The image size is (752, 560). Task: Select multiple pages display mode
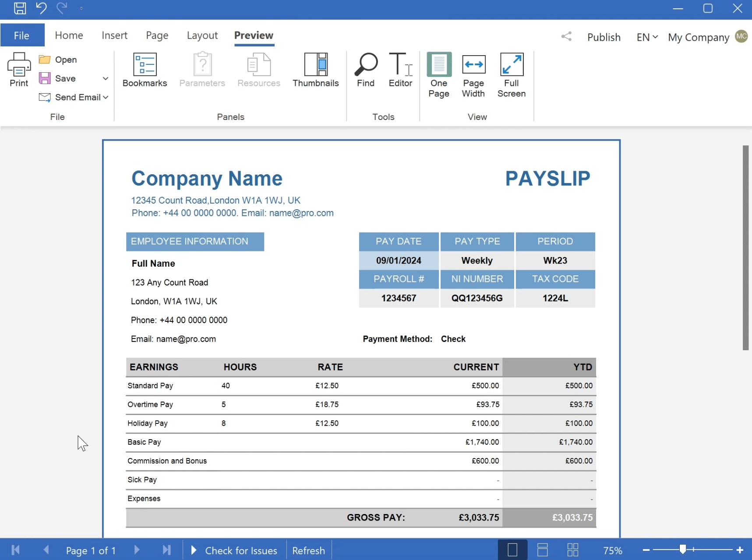(x=573, y=550)
